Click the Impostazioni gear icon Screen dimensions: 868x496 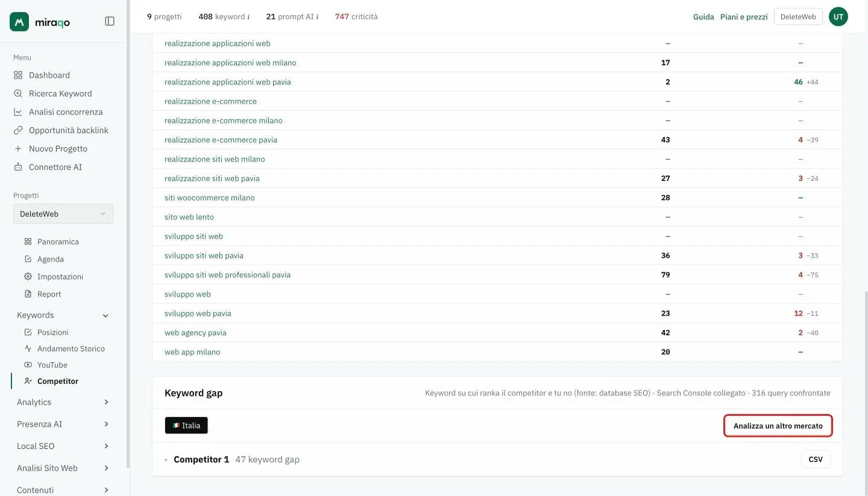[28, 277]
